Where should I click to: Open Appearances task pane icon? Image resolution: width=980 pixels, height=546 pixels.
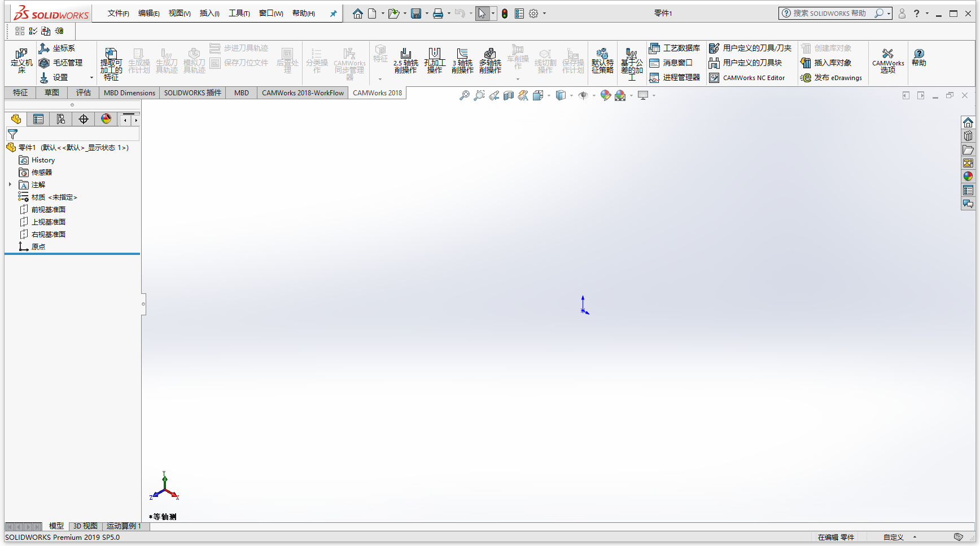click(x=968, y=177)
